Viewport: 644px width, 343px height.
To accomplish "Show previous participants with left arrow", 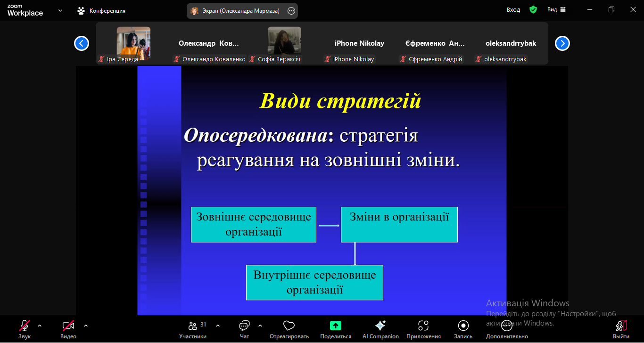I will [82, 43].
